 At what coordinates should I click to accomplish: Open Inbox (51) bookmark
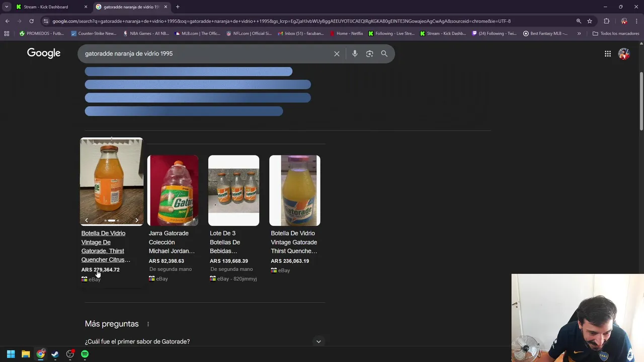click(300, 34)
